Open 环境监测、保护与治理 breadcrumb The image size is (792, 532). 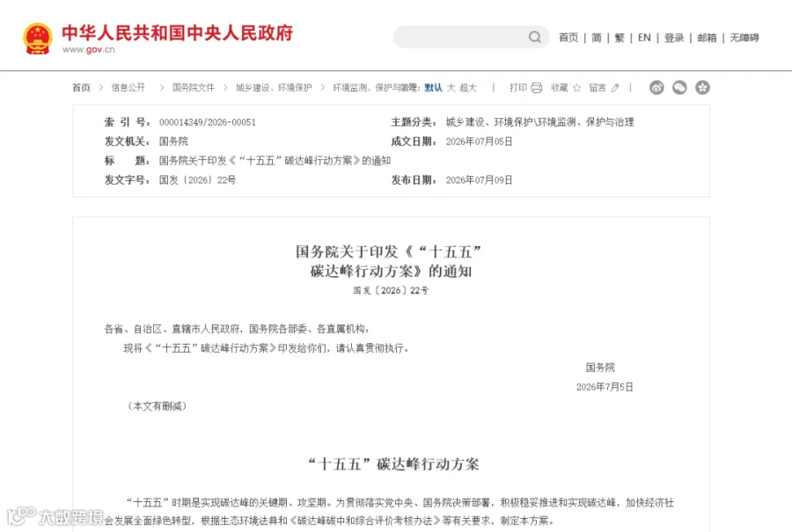coord(375,87)
